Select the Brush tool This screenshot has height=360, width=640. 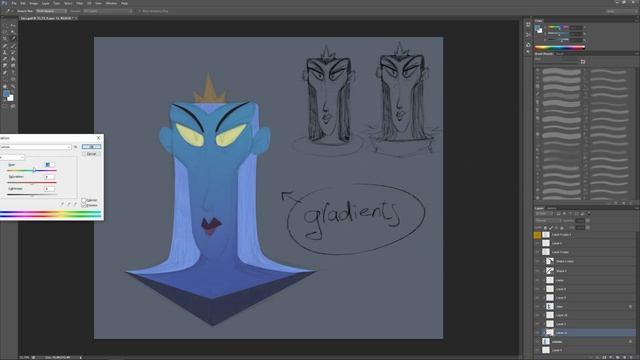pyautogui.click(x=13, y=46)
